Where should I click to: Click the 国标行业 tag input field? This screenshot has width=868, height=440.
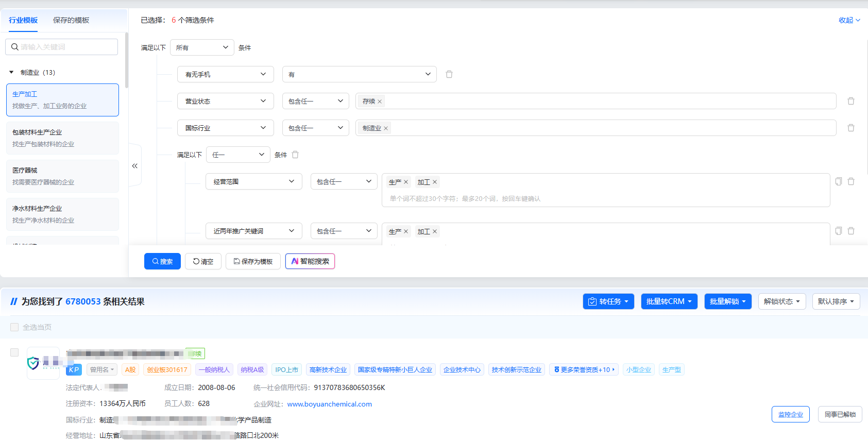[x=595, y=128]
